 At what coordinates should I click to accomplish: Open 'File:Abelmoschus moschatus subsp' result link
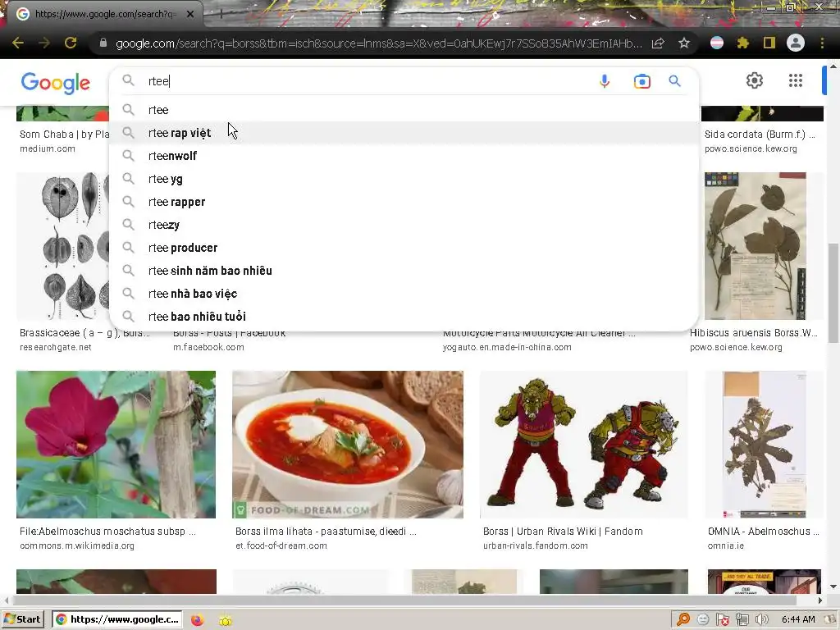click(x=107, y=532)
